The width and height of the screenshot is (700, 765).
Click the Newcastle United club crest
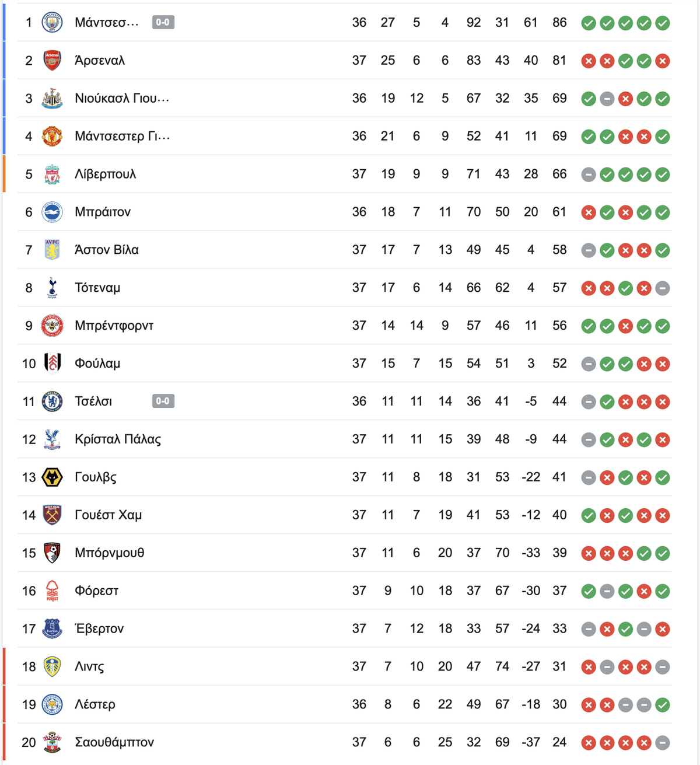(52, 99)
